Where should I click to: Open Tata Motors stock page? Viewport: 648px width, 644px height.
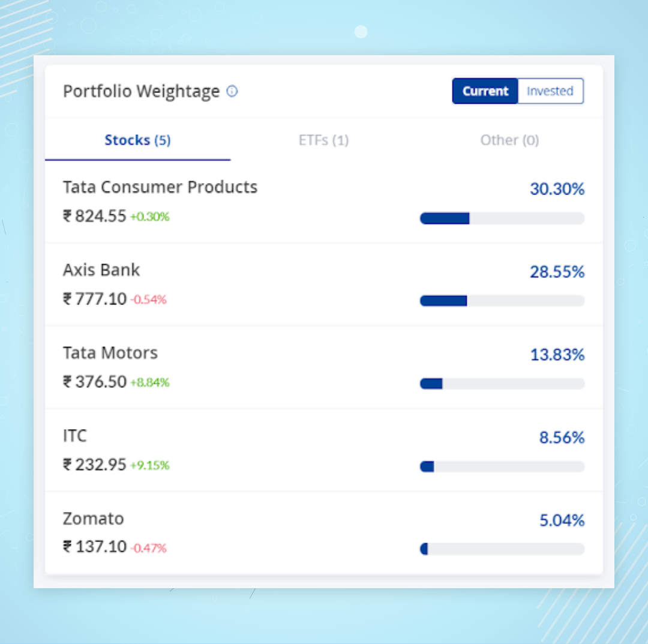point(110,353)
